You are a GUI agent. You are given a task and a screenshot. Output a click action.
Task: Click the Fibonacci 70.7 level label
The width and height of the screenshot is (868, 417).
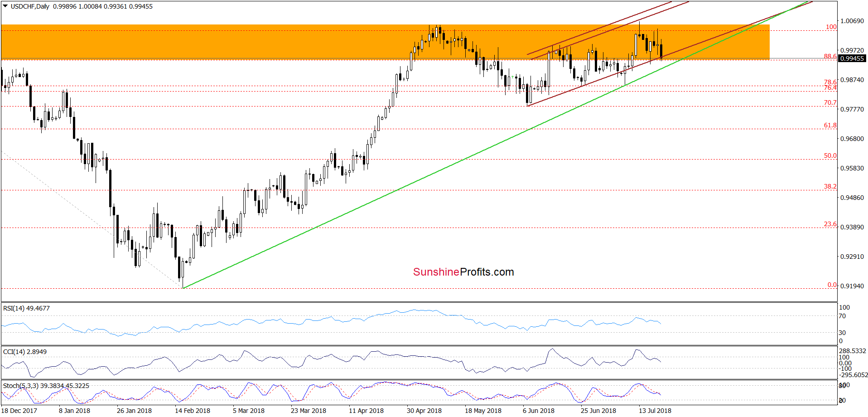[x=830, y=103]
